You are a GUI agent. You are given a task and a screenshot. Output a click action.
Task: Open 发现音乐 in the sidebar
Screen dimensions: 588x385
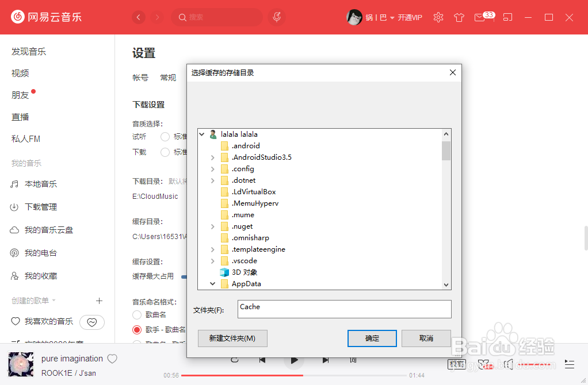[x=29, y=52]
